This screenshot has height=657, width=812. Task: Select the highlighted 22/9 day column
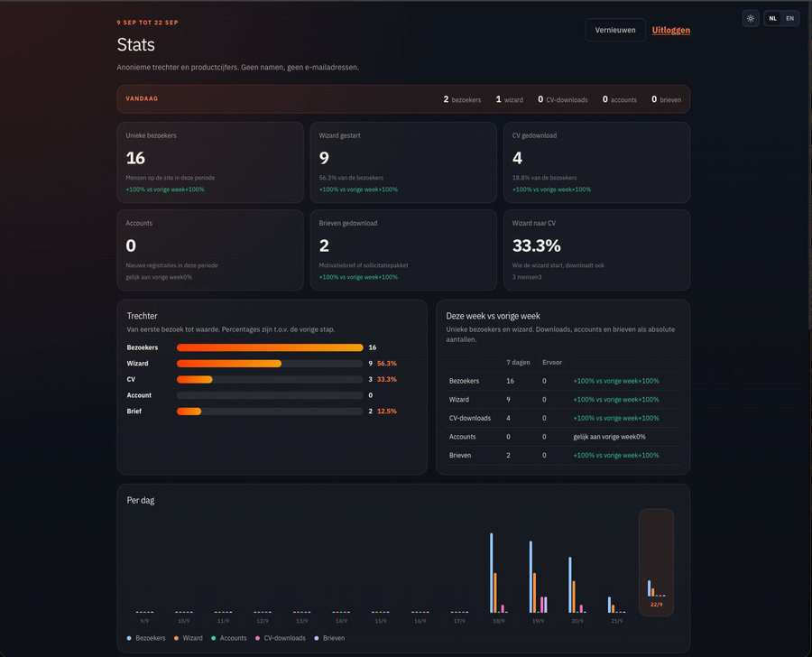(x=656, y=562)
